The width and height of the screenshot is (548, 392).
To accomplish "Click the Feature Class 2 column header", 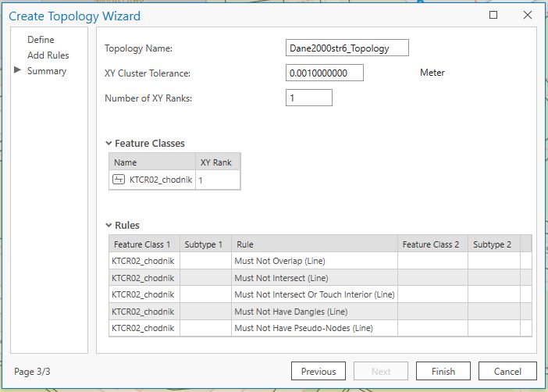I will 432,244.
